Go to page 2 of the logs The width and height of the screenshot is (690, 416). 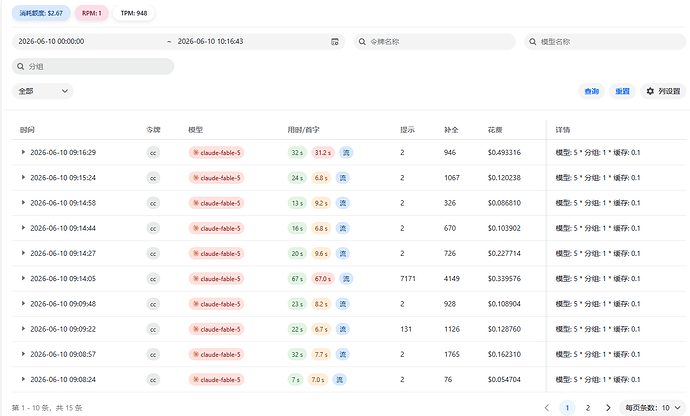coord(587,408)
